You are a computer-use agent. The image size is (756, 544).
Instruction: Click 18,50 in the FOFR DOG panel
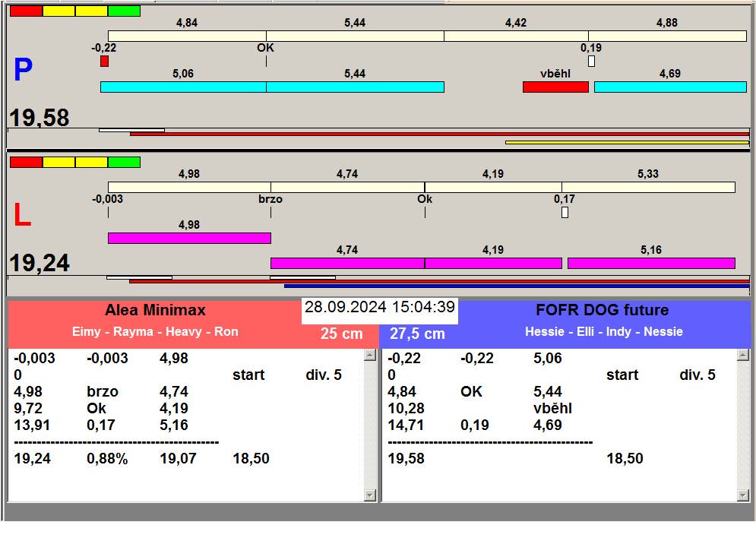pyautogui.click(x=625, y=459)
